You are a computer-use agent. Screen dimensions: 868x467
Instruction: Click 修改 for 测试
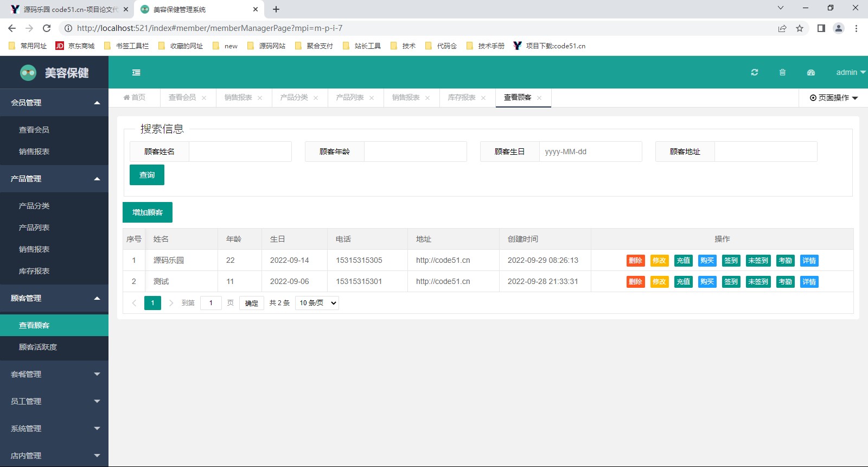(659, 282)
